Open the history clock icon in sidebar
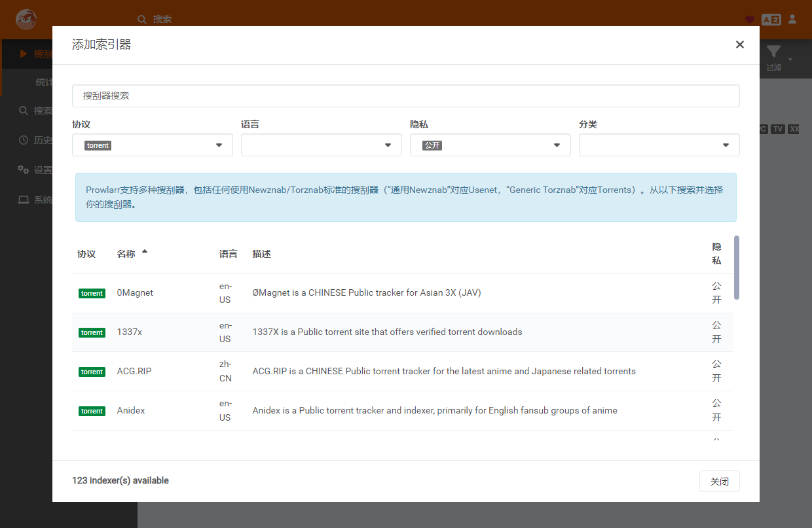This screenshot has height=528, width=812. tap(24, 140)
